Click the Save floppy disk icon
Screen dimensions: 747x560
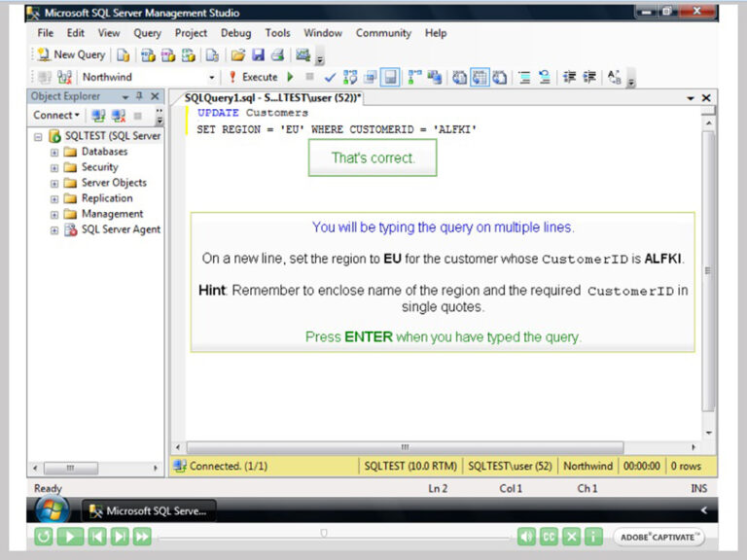258,55
